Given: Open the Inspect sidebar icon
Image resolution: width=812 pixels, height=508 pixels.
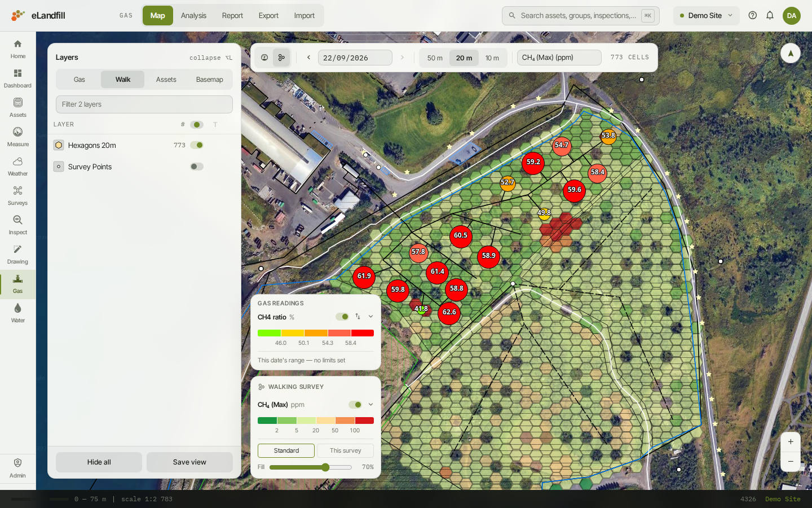Looking at the screenshot, I should 17,225.
